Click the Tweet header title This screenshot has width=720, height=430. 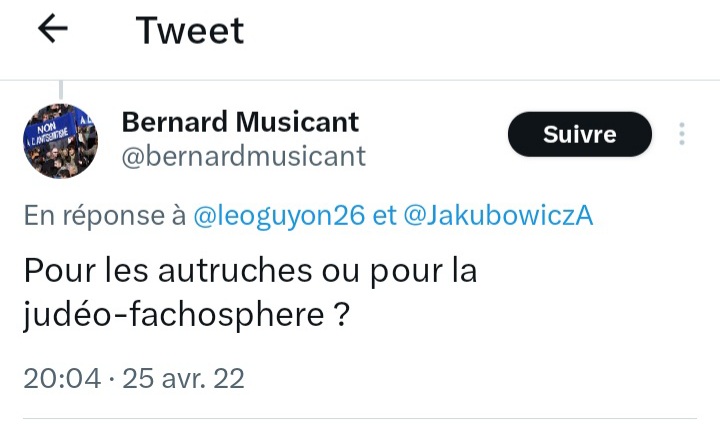point(190,30)
